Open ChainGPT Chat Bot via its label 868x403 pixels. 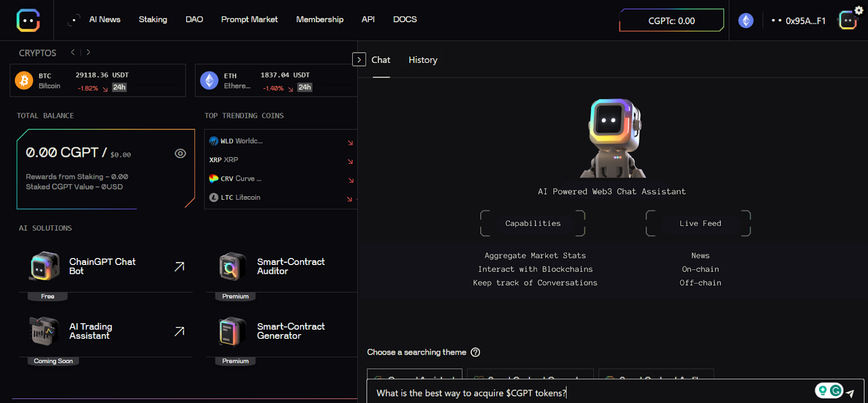[x=103, y=266]
